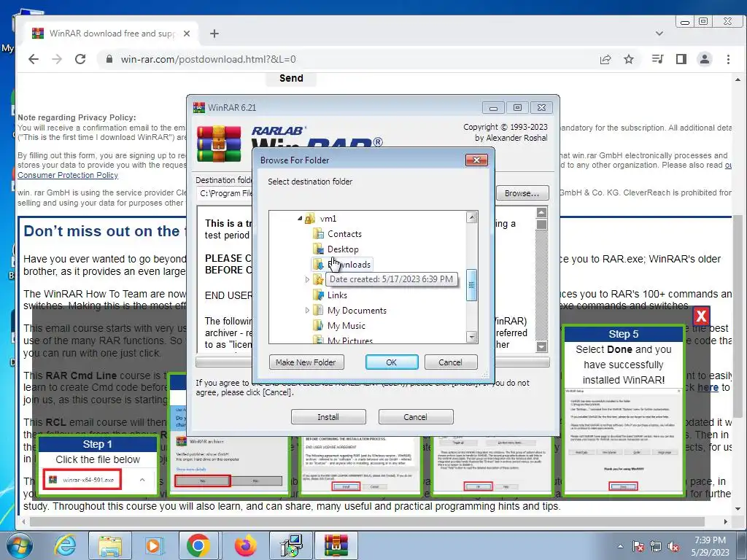Click Links folder icon in tree
Viewport: 747px width, 560px height.
coord(318,295)
